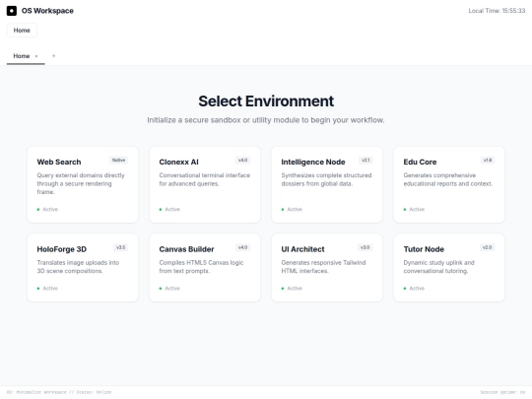Click the Native badge on Web Search

pos(119,161)
